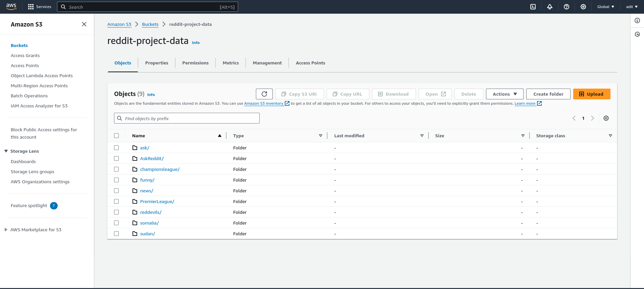Switch to the Properties tab
The image size is (644, 289).
[x=157, y=63]
